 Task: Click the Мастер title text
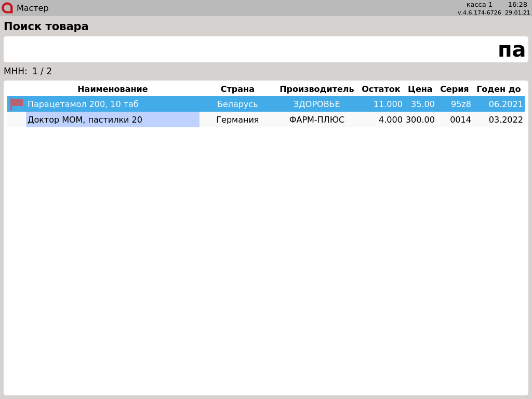point(32,8)
